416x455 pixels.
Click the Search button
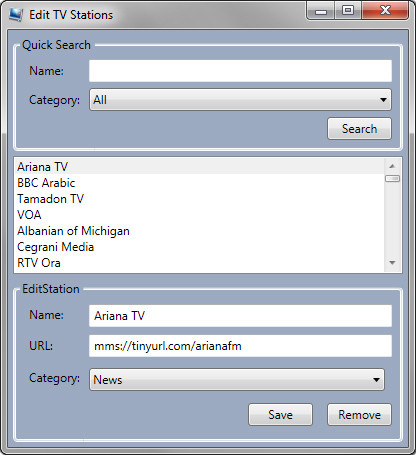pos(359,128)
